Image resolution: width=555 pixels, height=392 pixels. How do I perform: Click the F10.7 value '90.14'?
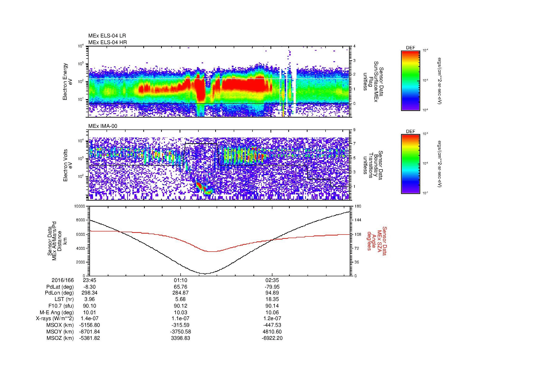pyautogui.click(x=272, y=306)
